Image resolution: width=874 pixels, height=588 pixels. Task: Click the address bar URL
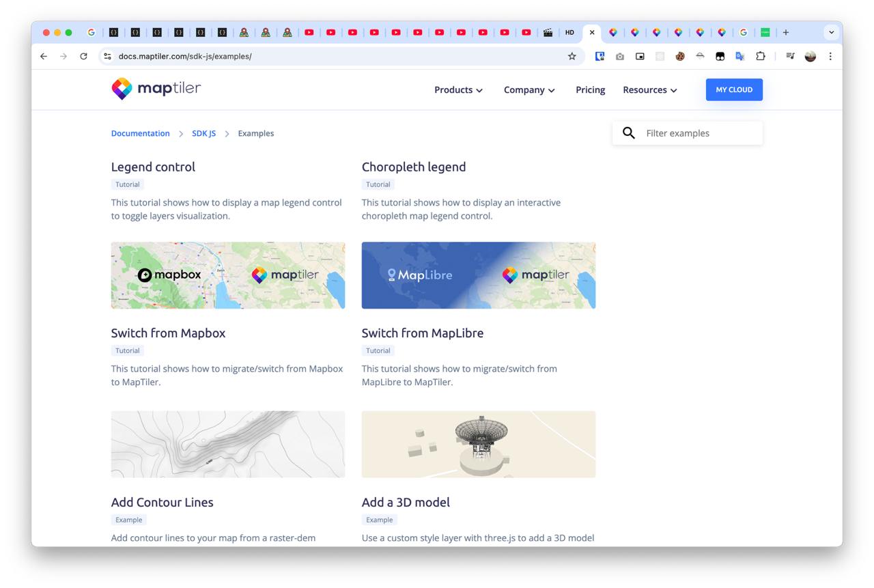pyautogui.click(x=185, y=57)
